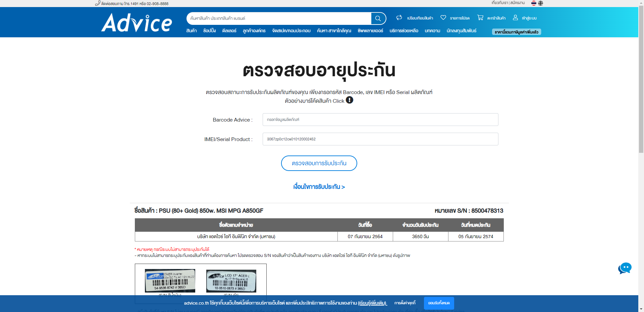Click the distributor company name cell
Screen dimensions: 644x312
[236, 236]
